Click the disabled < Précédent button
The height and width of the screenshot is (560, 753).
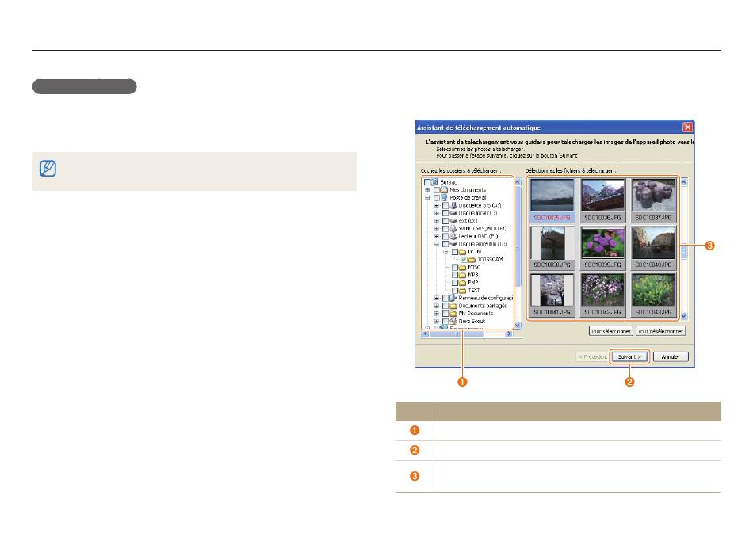[592, 357]
